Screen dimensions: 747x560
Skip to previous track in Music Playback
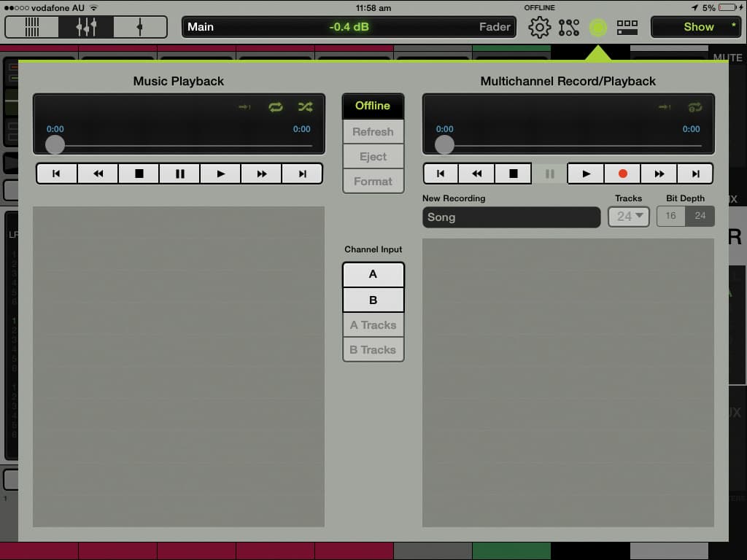[x=57, y=174]
